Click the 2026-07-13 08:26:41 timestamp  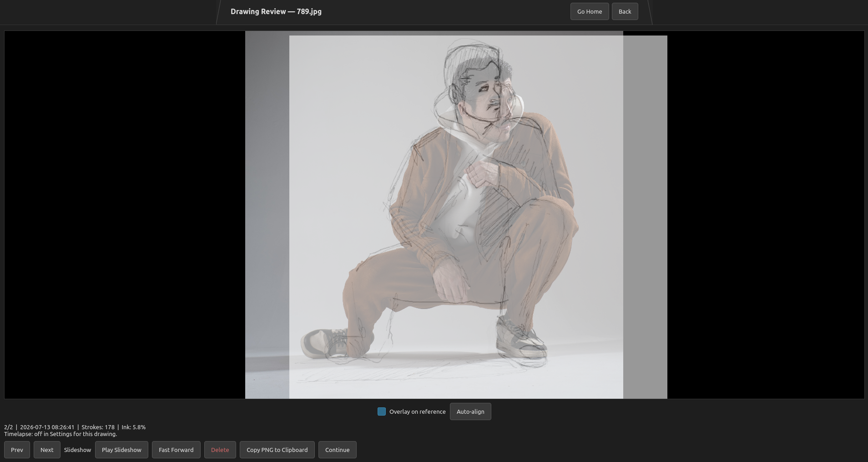point(47,427)
